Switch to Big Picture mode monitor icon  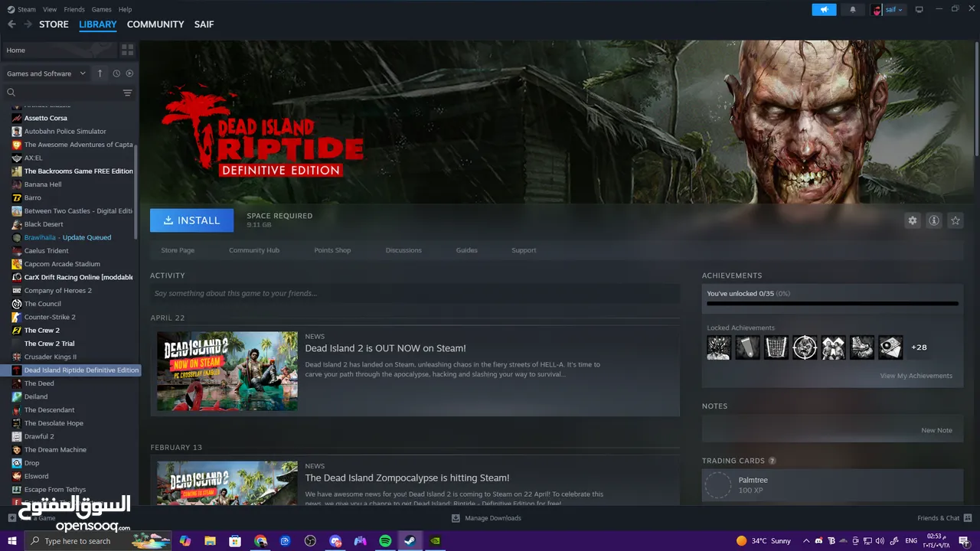point(920,9)
